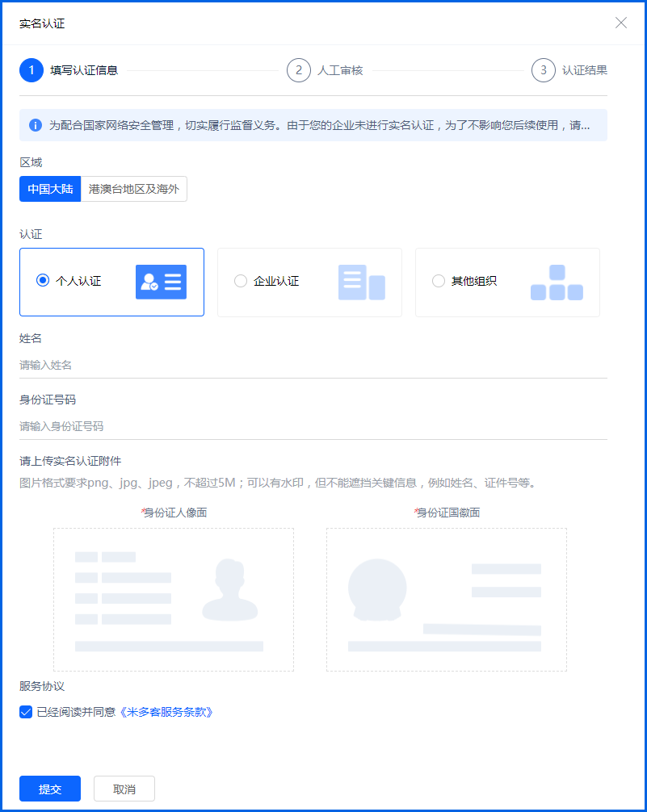Select 个人认证 radio button
The height and width of the screenshot is (812, 647).
[43, 280]
